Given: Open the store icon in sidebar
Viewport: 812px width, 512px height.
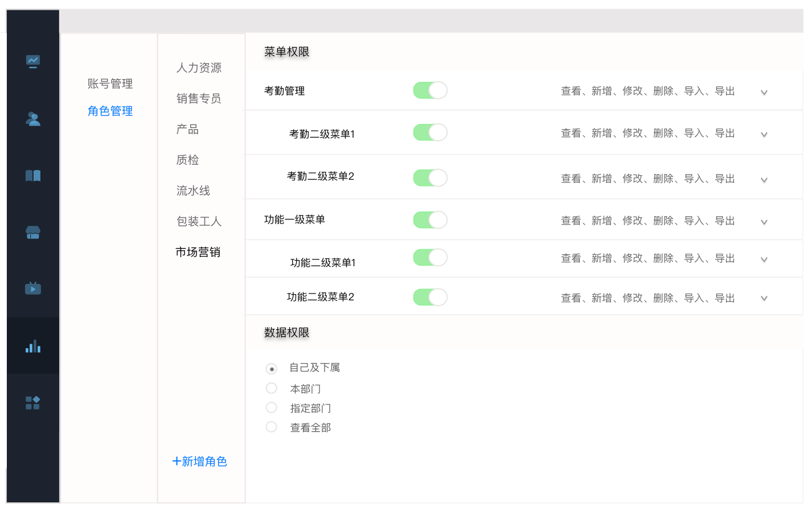Looking at the screenshot, I should tap(33, 232).
